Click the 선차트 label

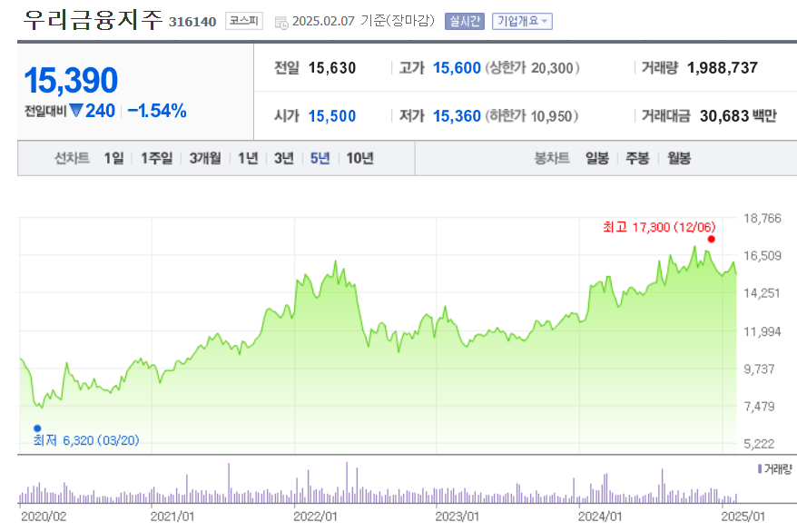click(73, 159)
